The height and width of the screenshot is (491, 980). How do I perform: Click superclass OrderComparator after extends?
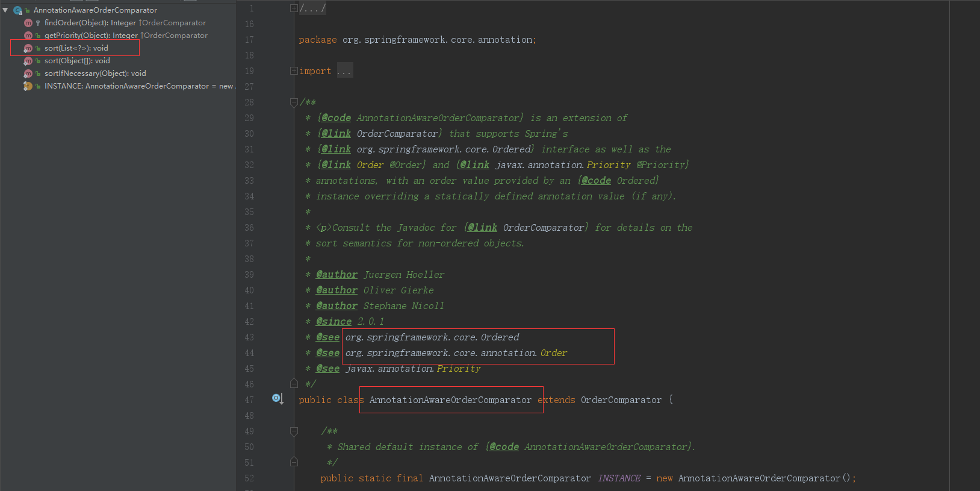[621, 400]
